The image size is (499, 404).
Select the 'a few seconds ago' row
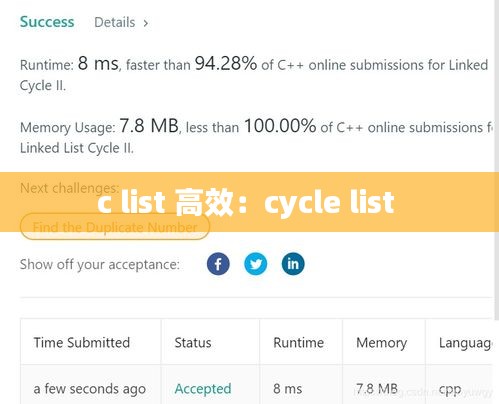click(x=256, y=385)
